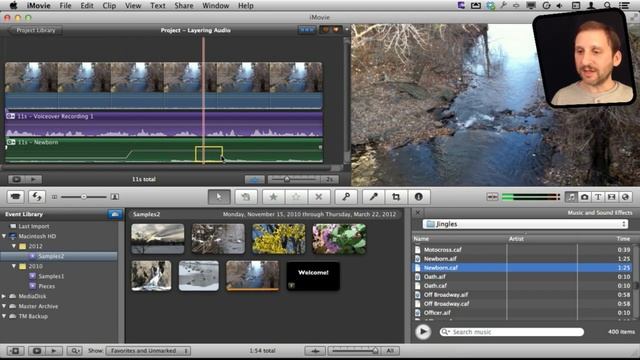The width and height of the screenshot is (640, 360).
Task: Select Last Import in Event Library
Action: point(34,226)
